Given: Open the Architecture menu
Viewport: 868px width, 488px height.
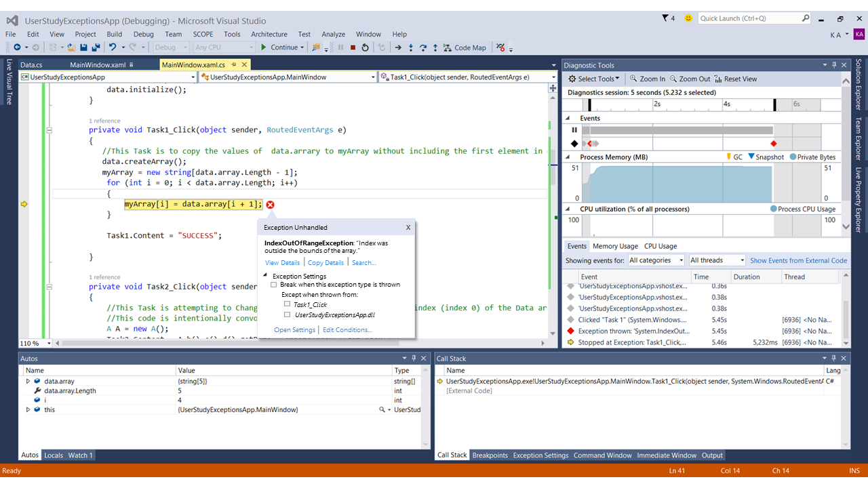Looking at the screenshot, I should [269, 34].
